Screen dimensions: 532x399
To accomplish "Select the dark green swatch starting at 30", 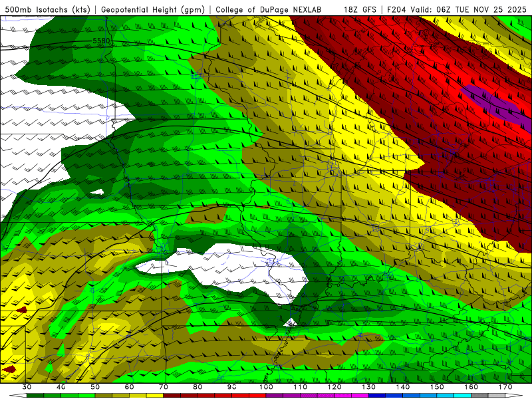I will pyautogui.click(x=35, y=396).
